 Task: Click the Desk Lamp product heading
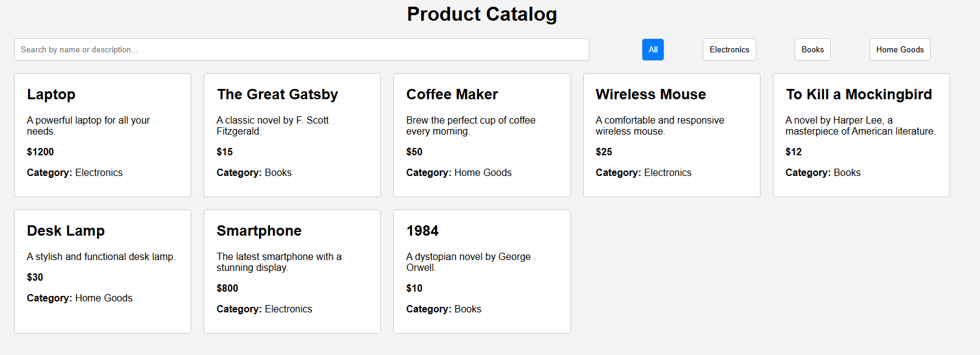point(66,231)
